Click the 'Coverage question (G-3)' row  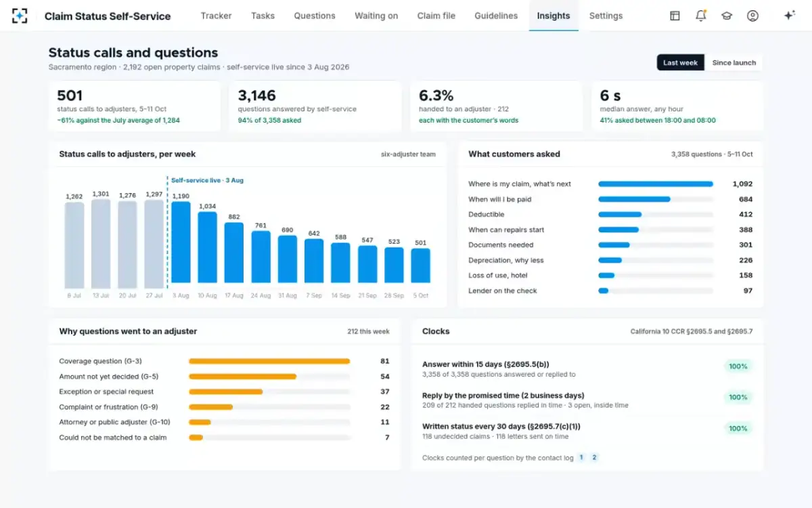224,361
